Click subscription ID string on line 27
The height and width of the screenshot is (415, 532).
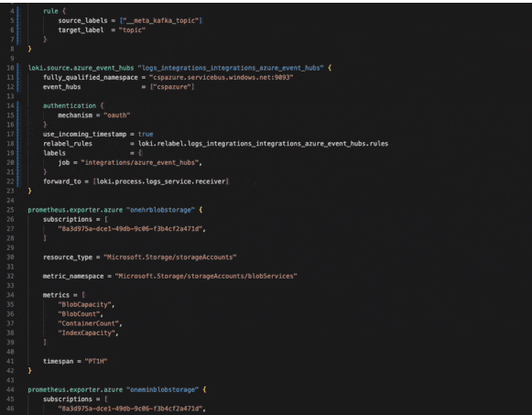click(130, 229)
